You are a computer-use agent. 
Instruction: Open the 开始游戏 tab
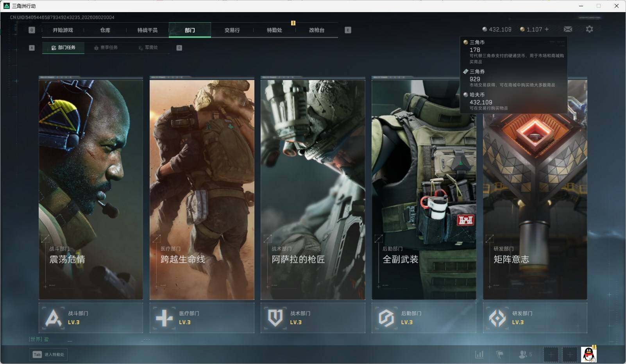(63, 30)
